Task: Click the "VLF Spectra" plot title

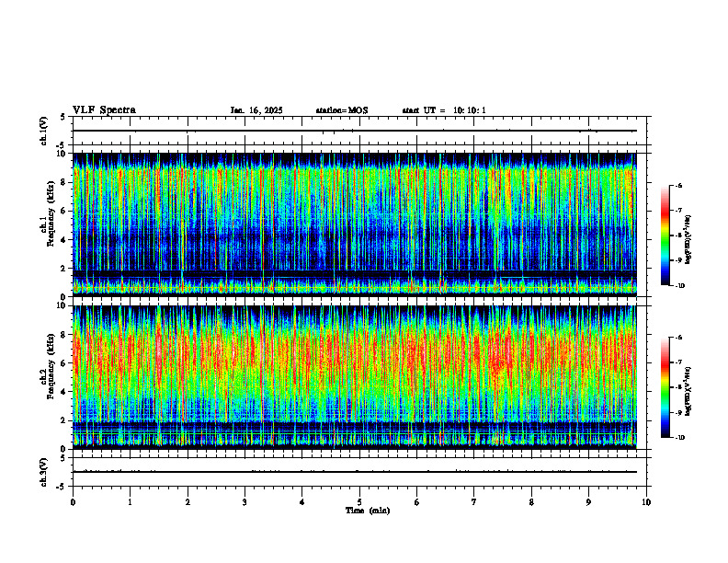Action: pyautogui.click(x=104, y=110)
